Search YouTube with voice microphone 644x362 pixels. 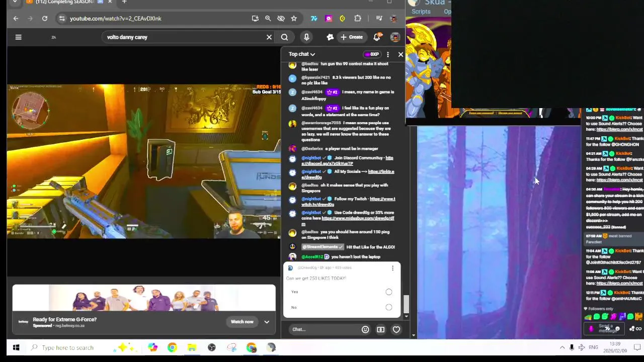(306, 37)
